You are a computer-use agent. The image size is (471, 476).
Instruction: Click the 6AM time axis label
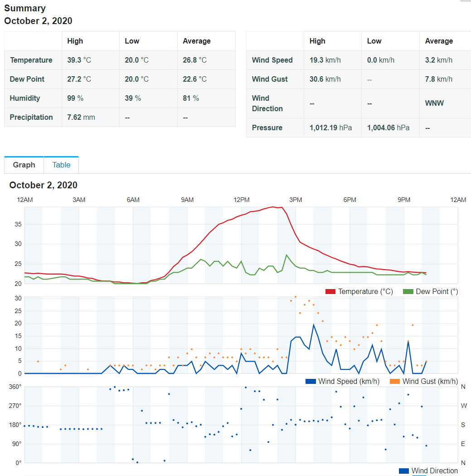coord(133,200)
